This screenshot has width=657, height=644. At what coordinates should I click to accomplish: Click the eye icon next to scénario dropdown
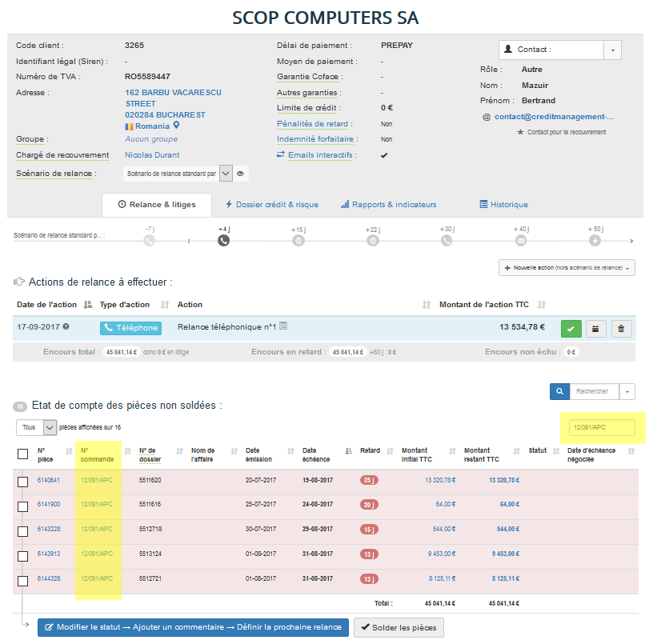[240, 174]
